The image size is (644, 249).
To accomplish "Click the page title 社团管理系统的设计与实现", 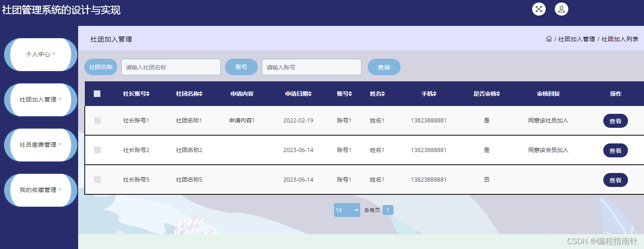I will 61,10.
